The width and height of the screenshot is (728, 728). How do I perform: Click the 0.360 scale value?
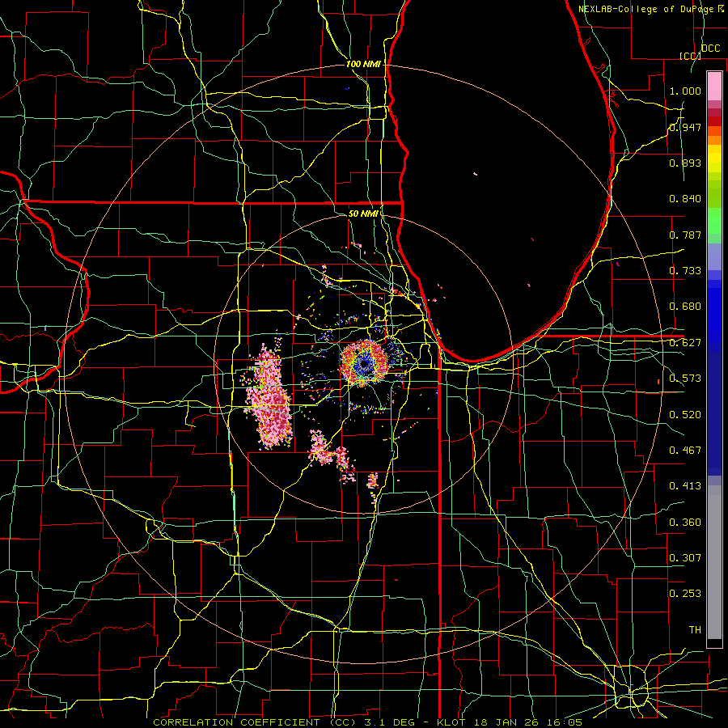(685, 523)
